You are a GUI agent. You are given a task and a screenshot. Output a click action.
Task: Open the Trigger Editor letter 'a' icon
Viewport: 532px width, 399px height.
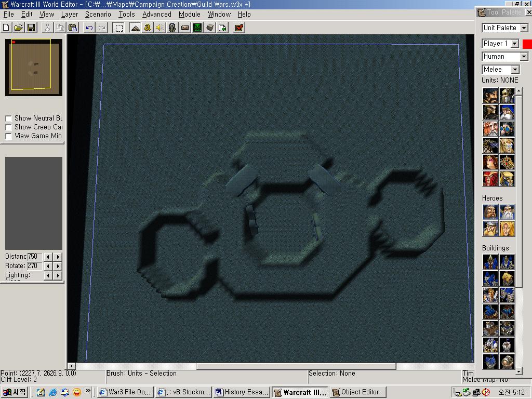click(147, 28)
